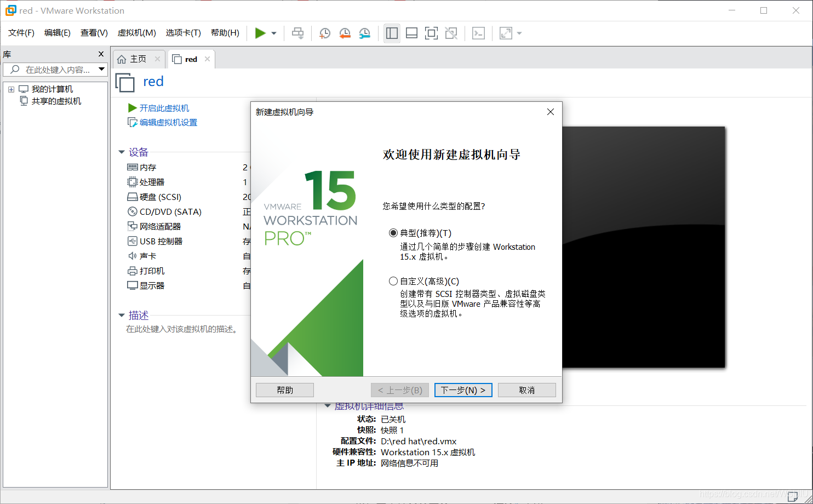Screen dimensions: 813x504
Task: Open the 文件(F) menu
Action: pyautogui.click(x=21, y=33)
